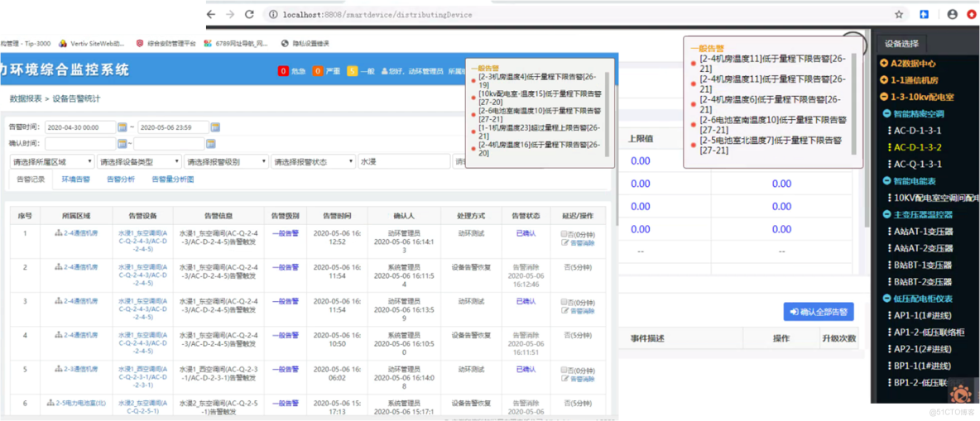980x421 pixels.
Task: Open calendar picker for confirm end time
Action: [210, 144]
